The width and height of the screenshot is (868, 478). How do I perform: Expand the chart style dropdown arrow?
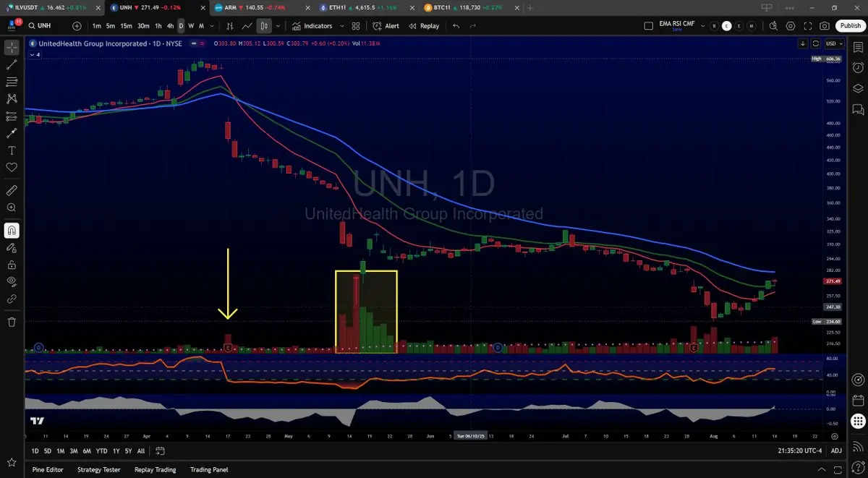278,26
